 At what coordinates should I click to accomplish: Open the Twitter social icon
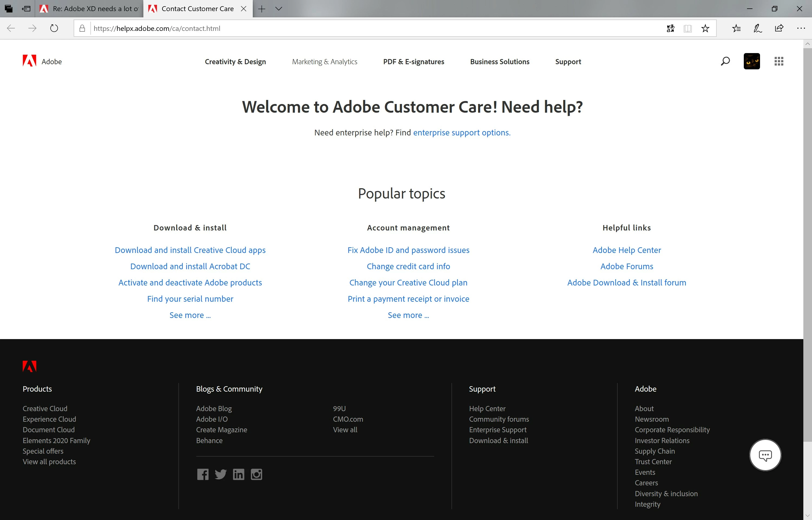tap(221, 474)
